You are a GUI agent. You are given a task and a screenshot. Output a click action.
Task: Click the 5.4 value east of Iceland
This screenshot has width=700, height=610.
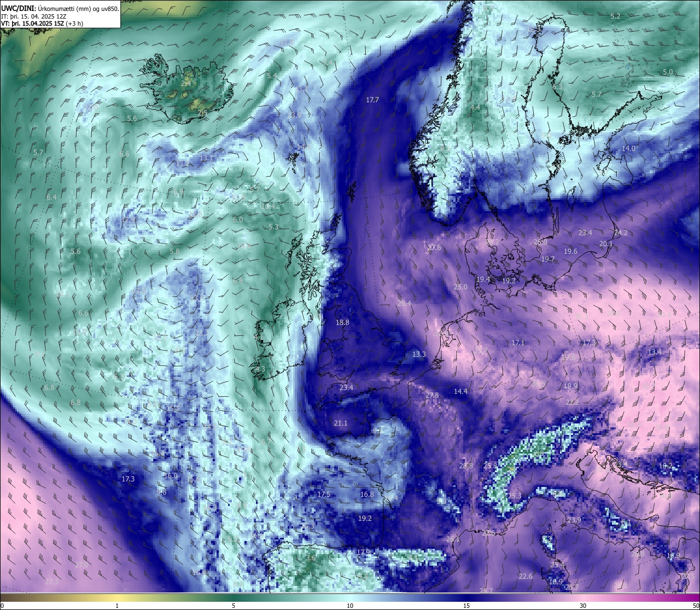272,75
